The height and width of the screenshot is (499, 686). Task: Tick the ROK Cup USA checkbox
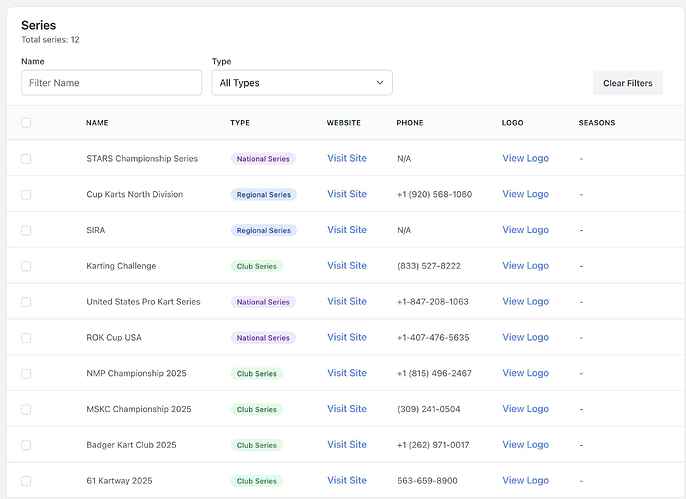tap(26, 338)
